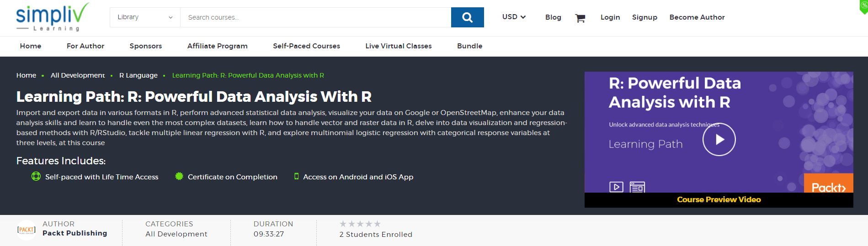Click the lifebuoy Self-paced access icon
The image size is (868, 246).
click(x=36, y=176)
